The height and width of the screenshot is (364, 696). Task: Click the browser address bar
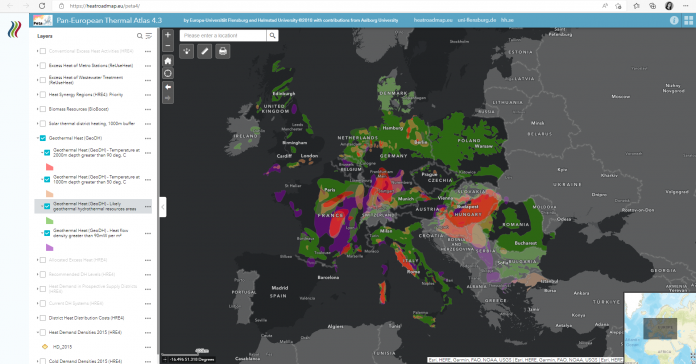[328, 6]
